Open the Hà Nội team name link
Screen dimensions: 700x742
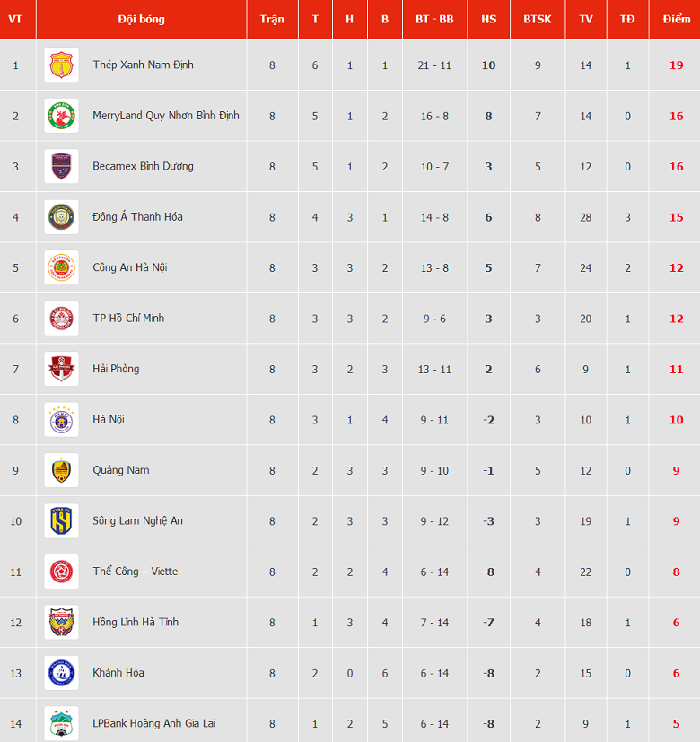pos(109,420)
